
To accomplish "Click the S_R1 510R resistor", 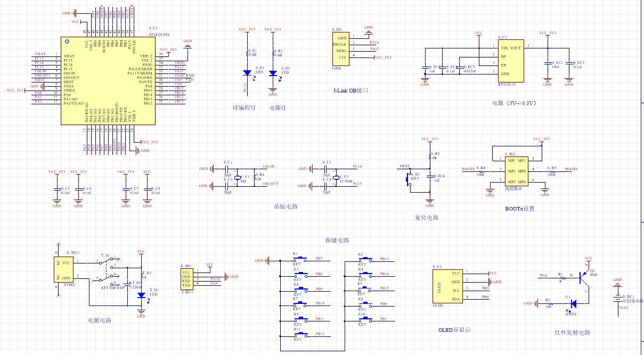I will 247,54.
